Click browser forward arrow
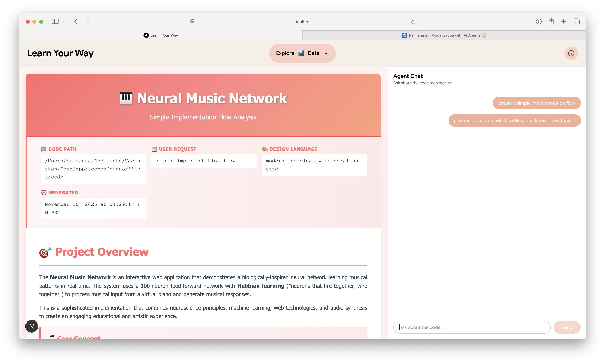The width and height of the screenshot is (605, 364). 88,22
